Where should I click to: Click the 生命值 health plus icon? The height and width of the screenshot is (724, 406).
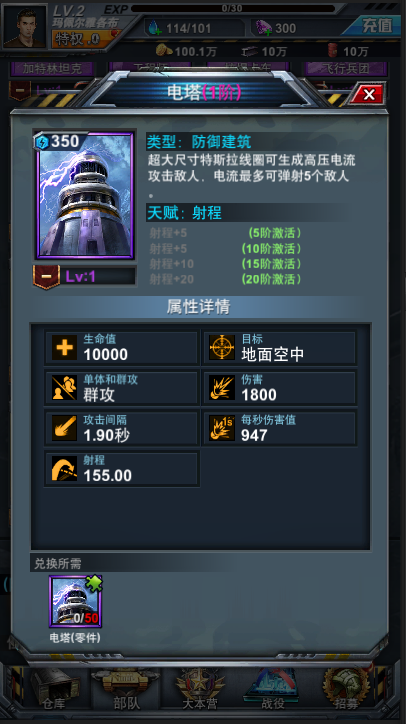(x=64, y=347)
